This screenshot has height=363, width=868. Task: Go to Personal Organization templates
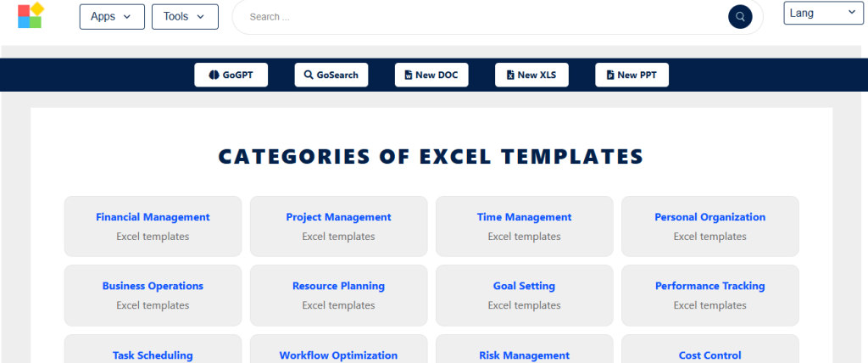pyautogui.click(x=710, y=226)
